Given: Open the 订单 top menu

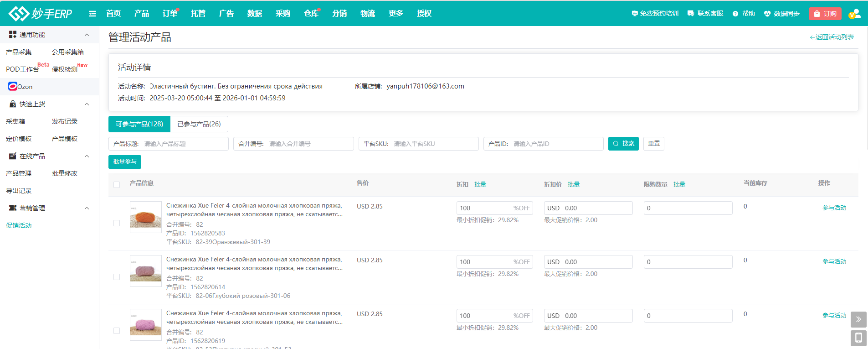Looking at the screenshot, I should [169, 14].
